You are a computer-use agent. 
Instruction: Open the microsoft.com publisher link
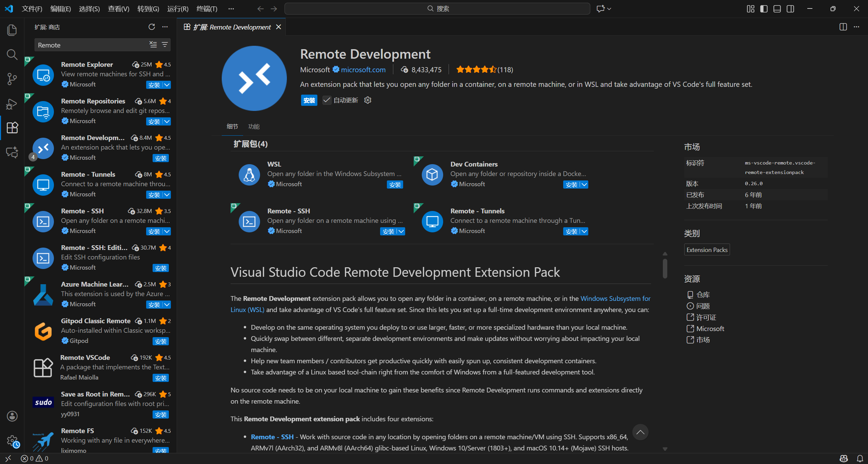point(363,70)
